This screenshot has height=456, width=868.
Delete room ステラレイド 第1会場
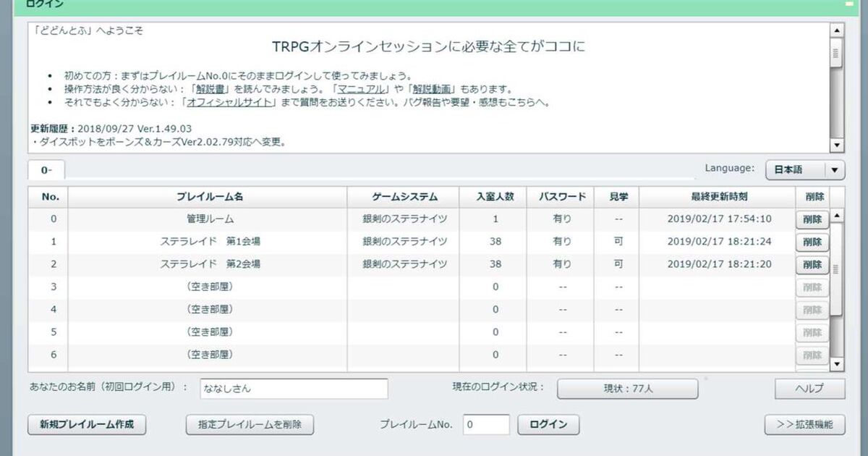click(x=812, y=242)
